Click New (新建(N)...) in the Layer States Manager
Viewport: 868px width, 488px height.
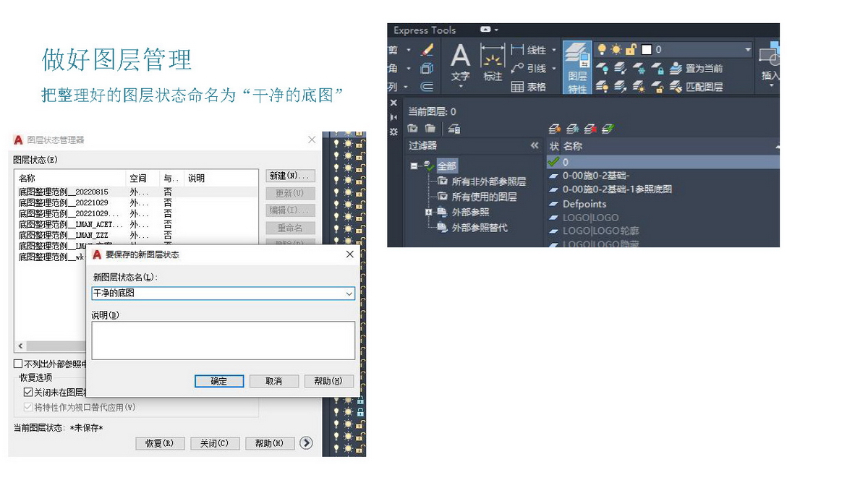291,176
